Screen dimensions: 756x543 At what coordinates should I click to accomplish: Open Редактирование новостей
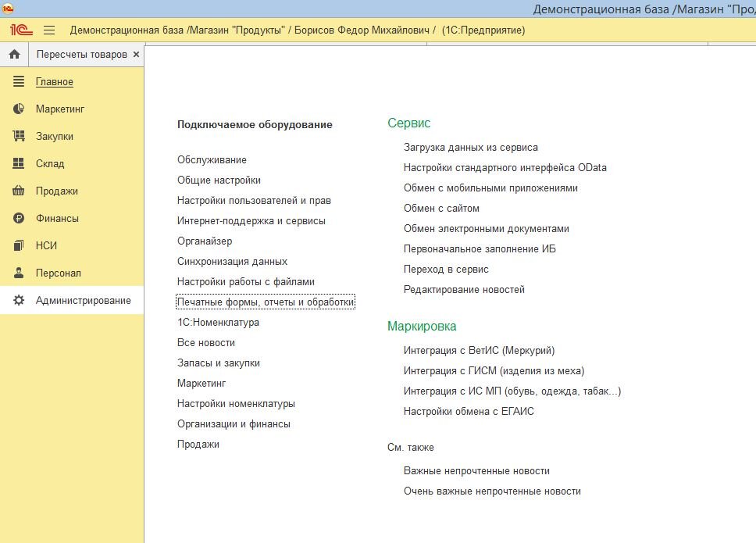[464, 289]
